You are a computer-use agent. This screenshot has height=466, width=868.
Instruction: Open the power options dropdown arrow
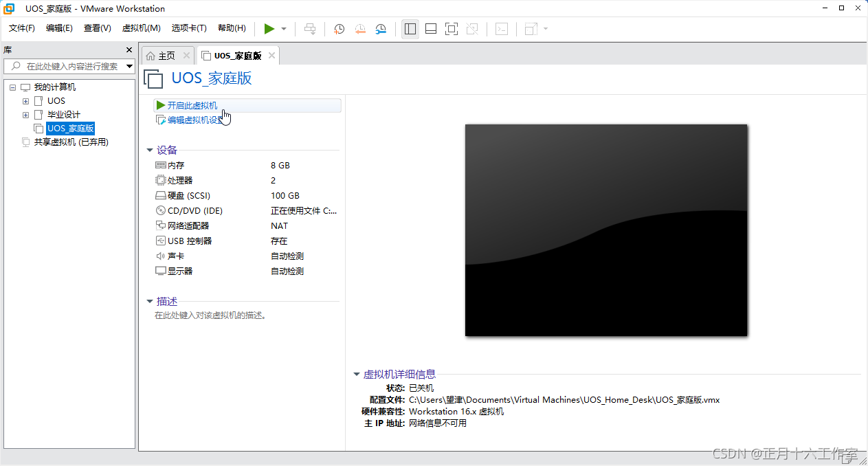pyautogui.click(x=284, y=29)
